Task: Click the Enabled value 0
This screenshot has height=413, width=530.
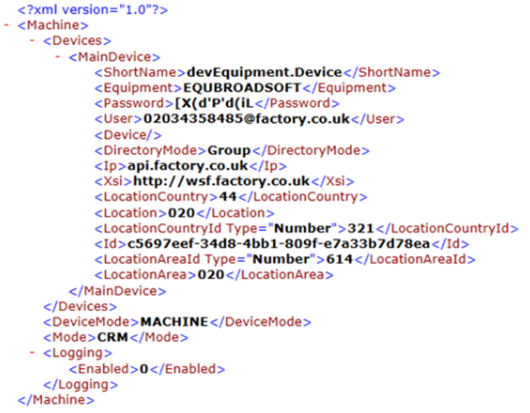Action: [144, 369]
